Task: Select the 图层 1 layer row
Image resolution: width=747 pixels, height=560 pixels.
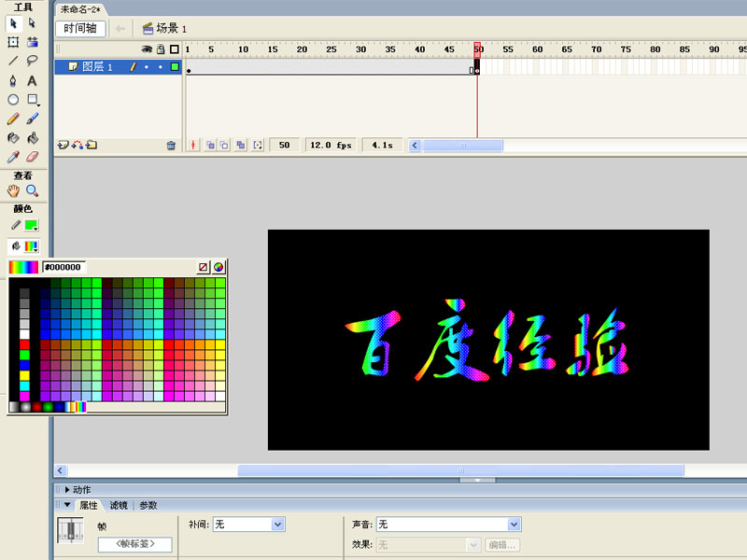Action: [x=118, y=67]
